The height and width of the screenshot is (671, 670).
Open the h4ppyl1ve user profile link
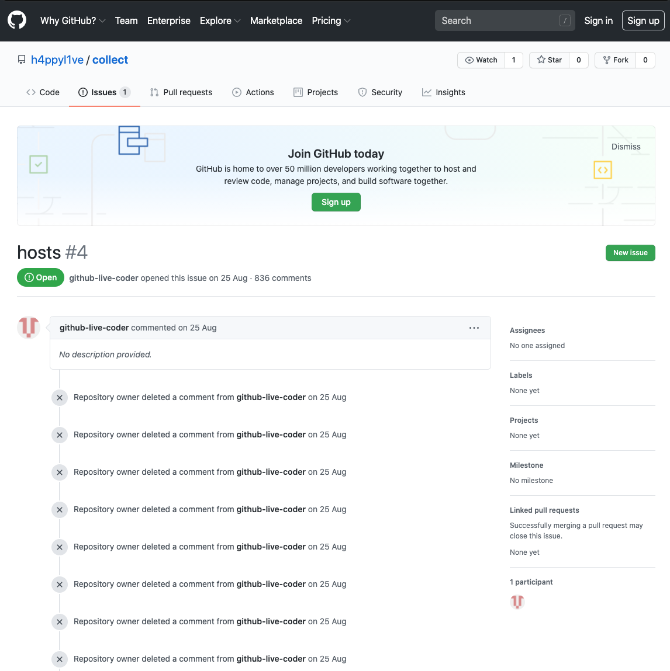click(x=57, y=60)
